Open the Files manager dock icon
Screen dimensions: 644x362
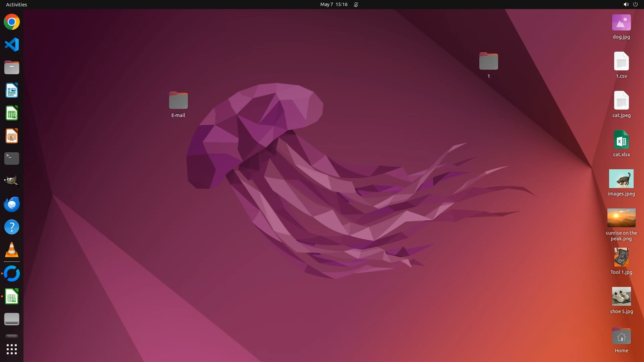pos(12,68)
